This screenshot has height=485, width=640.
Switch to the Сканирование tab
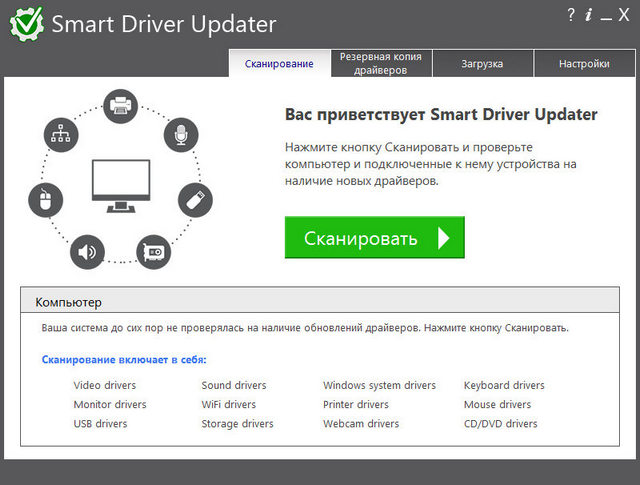click(279, 64)
